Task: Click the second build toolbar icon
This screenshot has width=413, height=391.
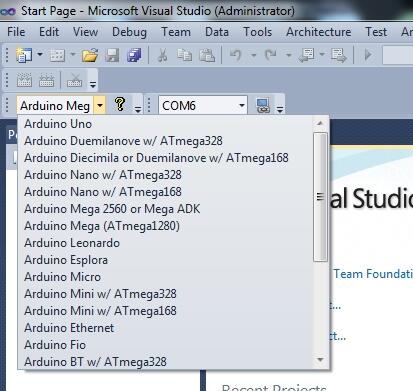Action: coord(47,80)
